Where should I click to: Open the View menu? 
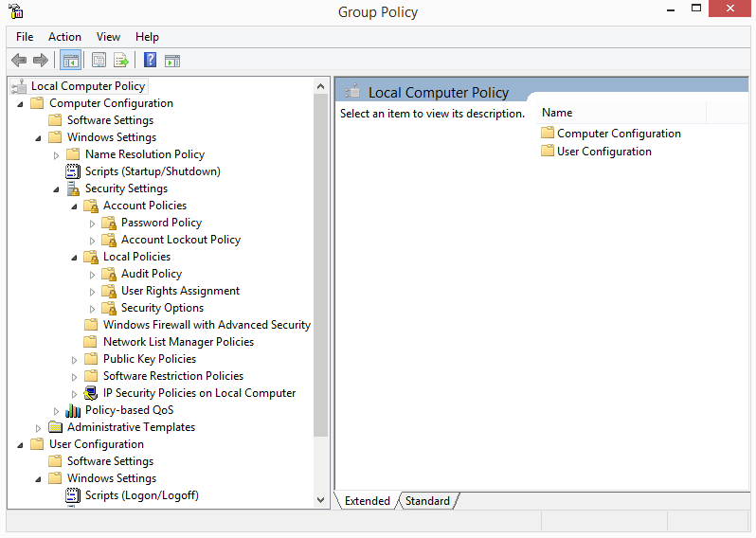click(108, 37)
